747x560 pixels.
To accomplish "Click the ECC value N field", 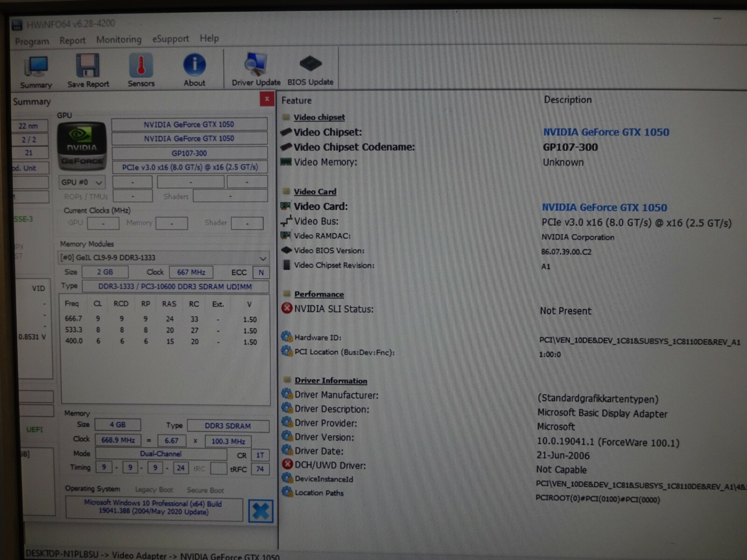I will 261,273.
